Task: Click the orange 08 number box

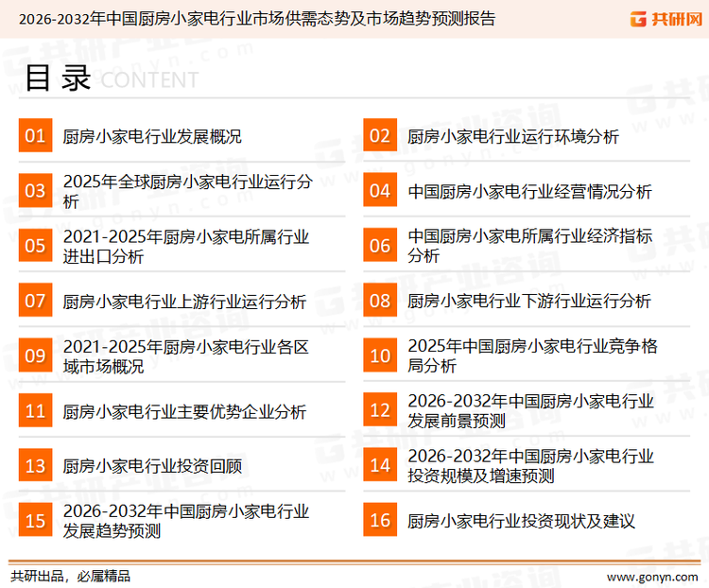Action: click(x=380, y=301)
